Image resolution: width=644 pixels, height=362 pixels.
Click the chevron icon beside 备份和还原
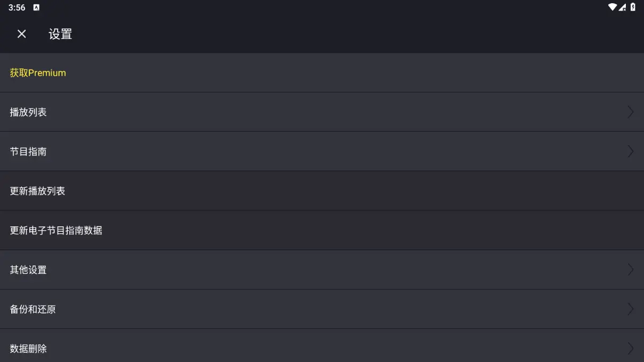pyautogui.click(x=631, y=309)
